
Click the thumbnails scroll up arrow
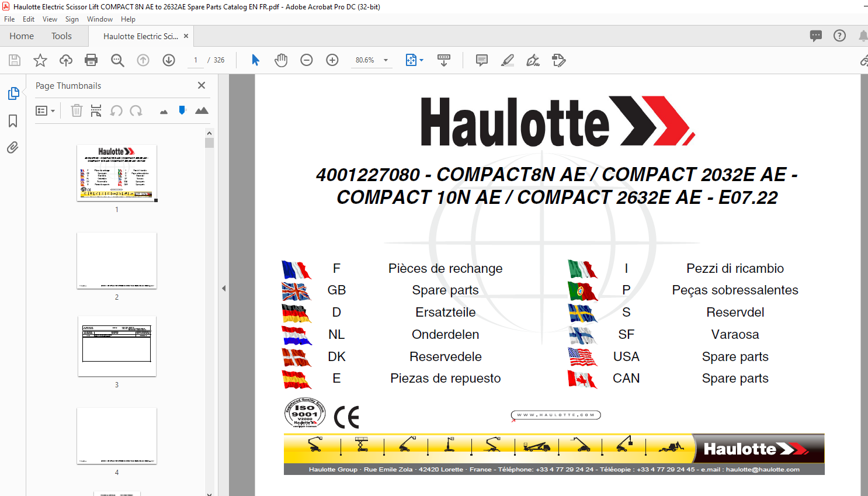pos(210,133)
